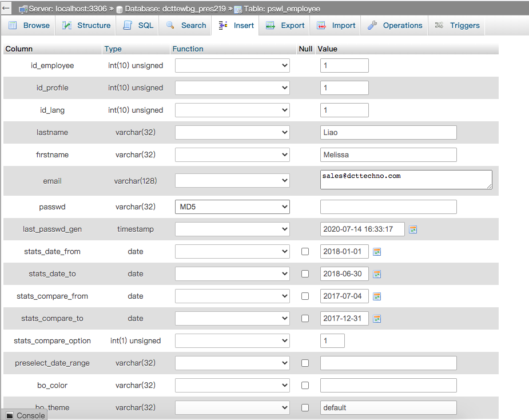Open the Function dropdown for firstname

232,154
